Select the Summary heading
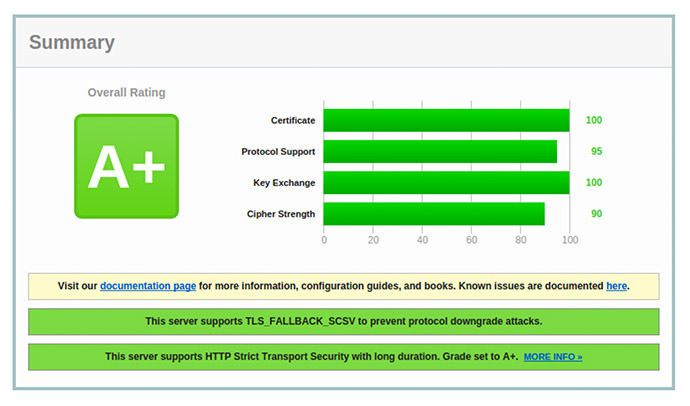 tap(72, 43)
